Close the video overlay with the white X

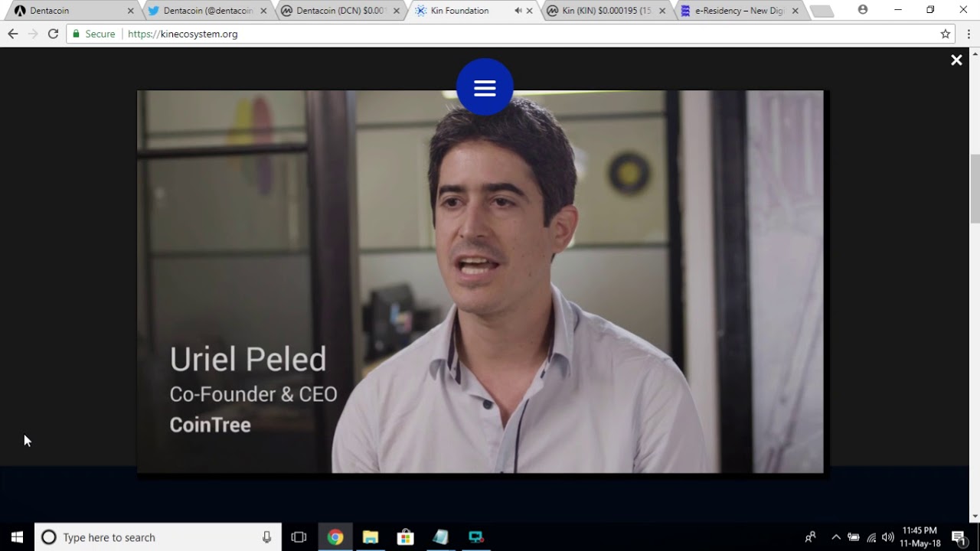click(956, 60)
